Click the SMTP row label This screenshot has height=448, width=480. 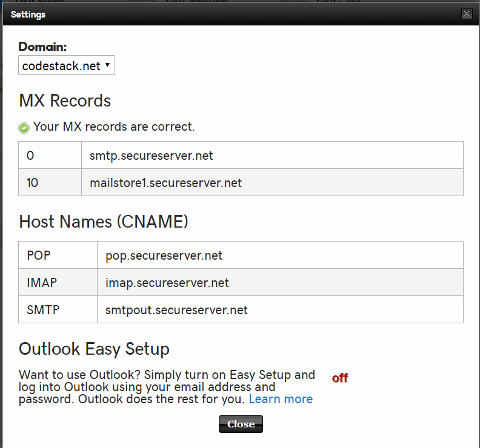click(43, 310)
